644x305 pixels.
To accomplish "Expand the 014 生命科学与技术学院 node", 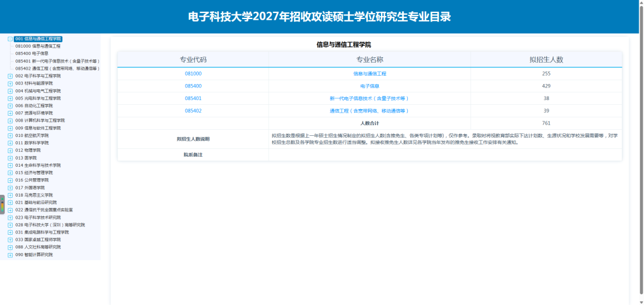I will pyautogui.click(x=10, y=166).
